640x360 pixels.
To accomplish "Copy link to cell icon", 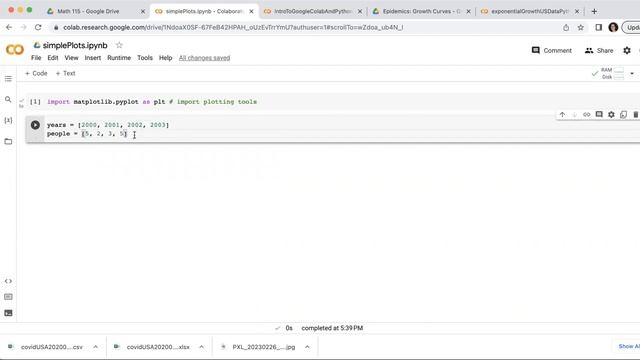I will coord(587,115).
